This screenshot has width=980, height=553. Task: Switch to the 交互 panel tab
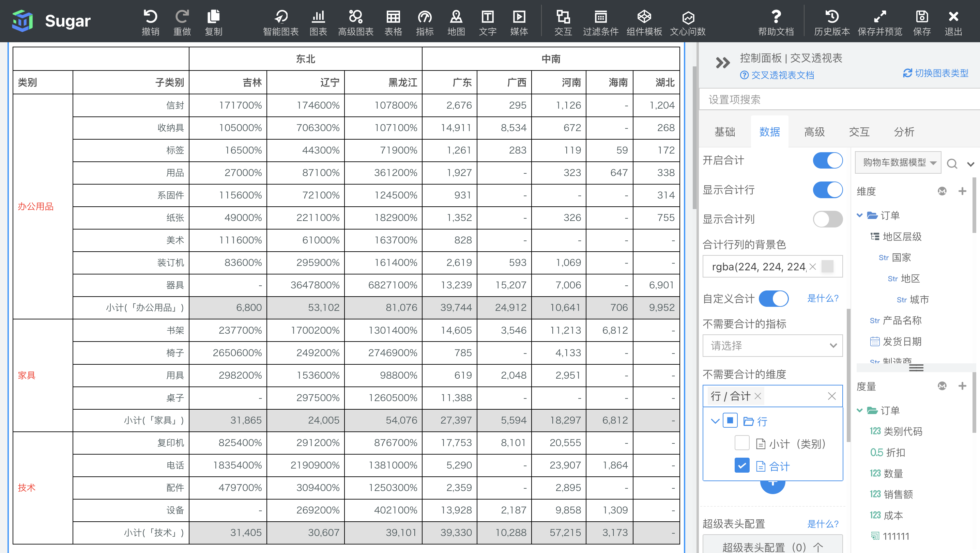click(x=859, y=132)
